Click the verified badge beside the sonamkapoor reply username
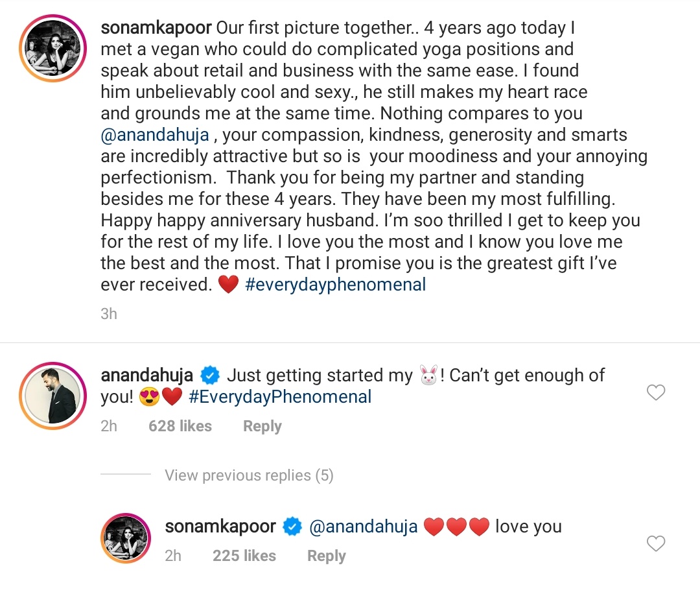 pyautogui.click(x=292, y=527)
